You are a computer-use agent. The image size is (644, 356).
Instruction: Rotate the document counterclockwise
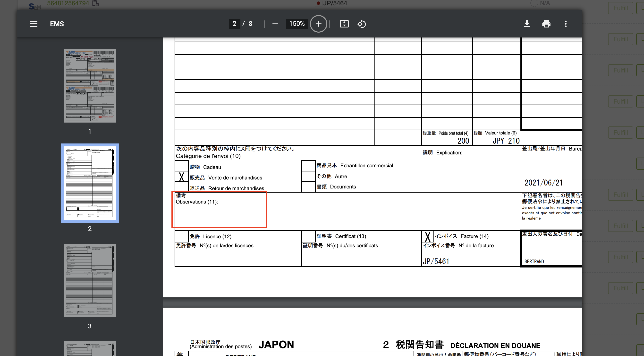click(362, 24)
